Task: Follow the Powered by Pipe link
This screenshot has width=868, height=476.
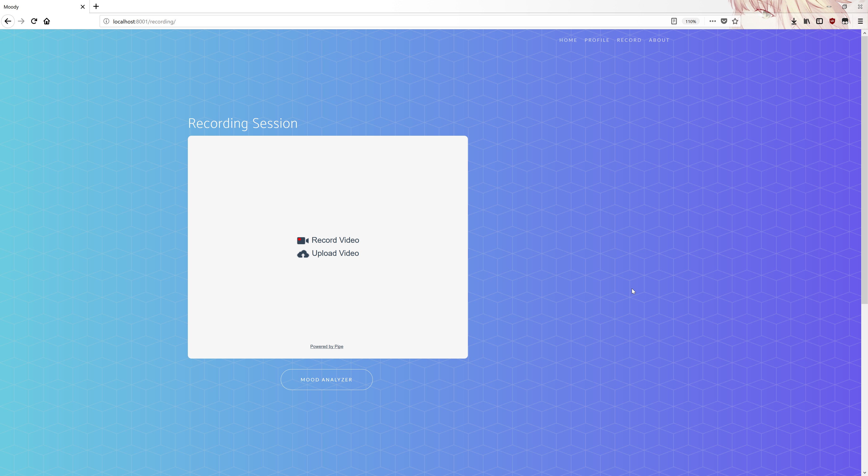Action: click(326, 346)
